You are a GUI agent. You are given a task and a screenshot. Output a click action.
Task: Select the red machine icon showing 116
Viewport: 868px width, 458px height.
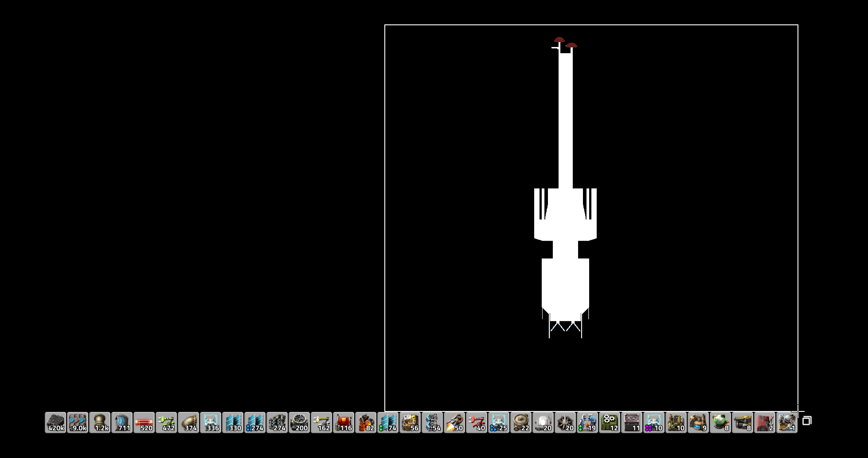tap(344, 423)
